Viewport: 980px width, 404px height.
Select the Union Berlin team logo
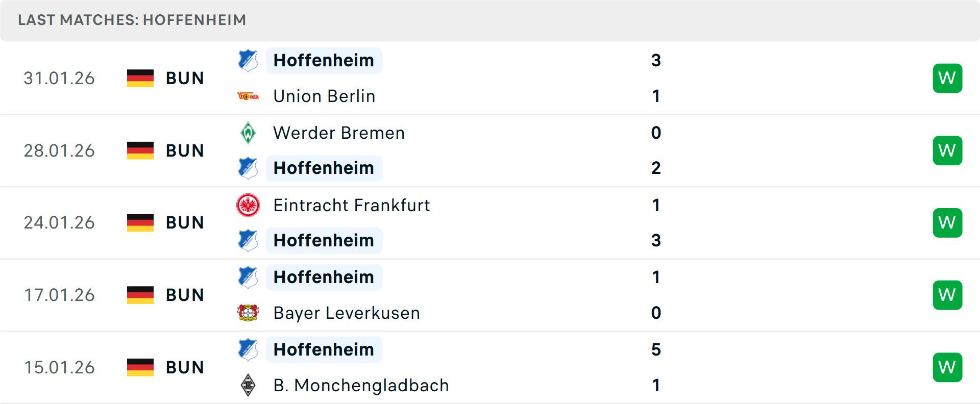[x=248, y=96]
